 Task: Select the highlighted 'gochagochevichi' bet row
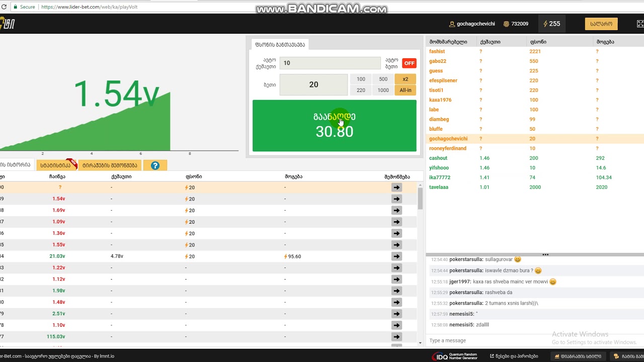click(535, 139)
